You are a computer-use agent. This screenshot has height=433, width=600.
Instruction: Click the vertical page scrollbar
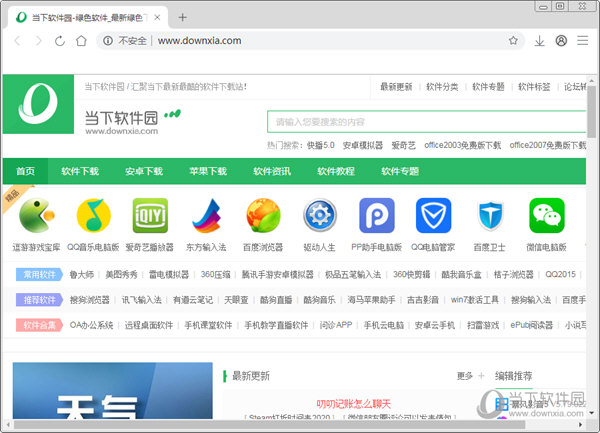pyautogui.click(x=592, y=112)
